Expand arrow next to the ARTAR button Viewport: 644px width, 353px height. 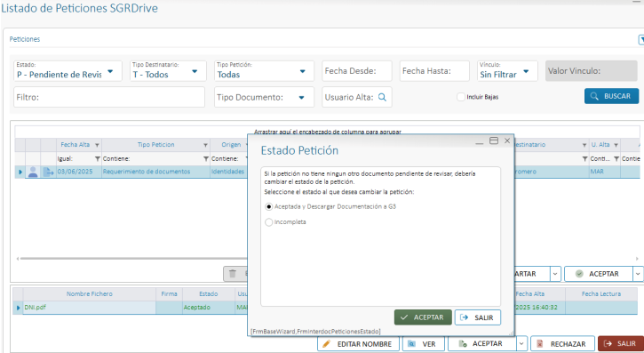click(555, 274)
